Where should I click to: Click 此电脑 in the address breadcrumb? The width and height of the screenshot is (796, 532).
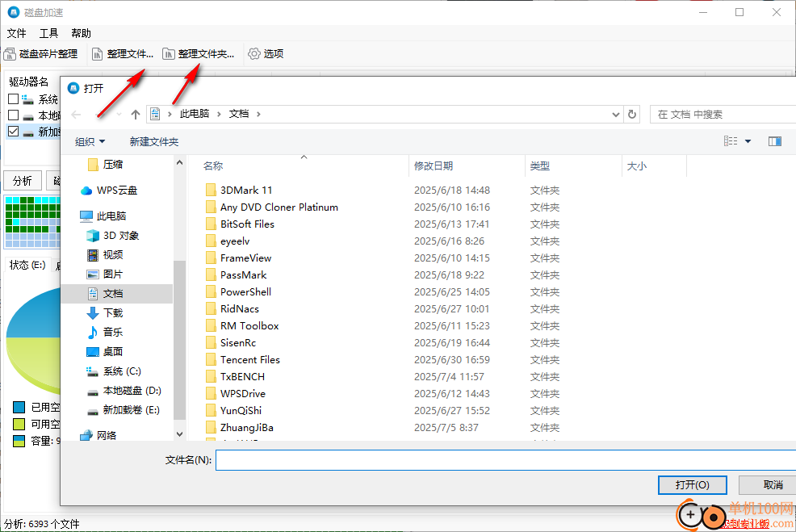pos(195,114)
